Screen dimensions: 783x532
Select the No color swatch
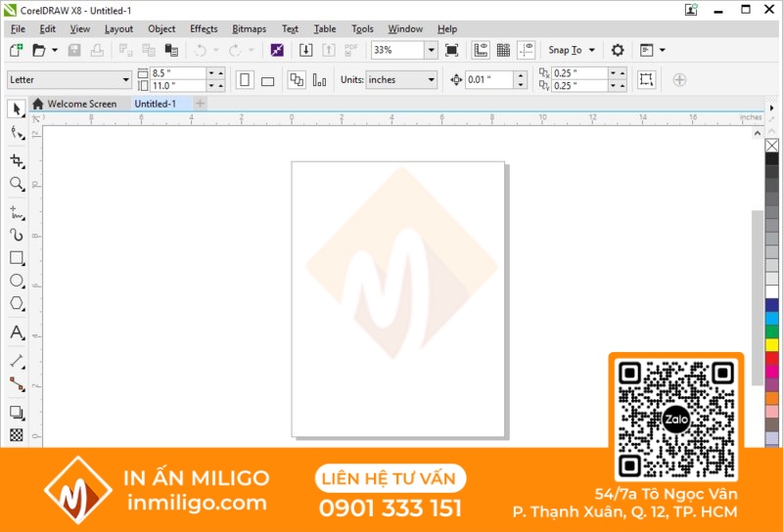771,146
